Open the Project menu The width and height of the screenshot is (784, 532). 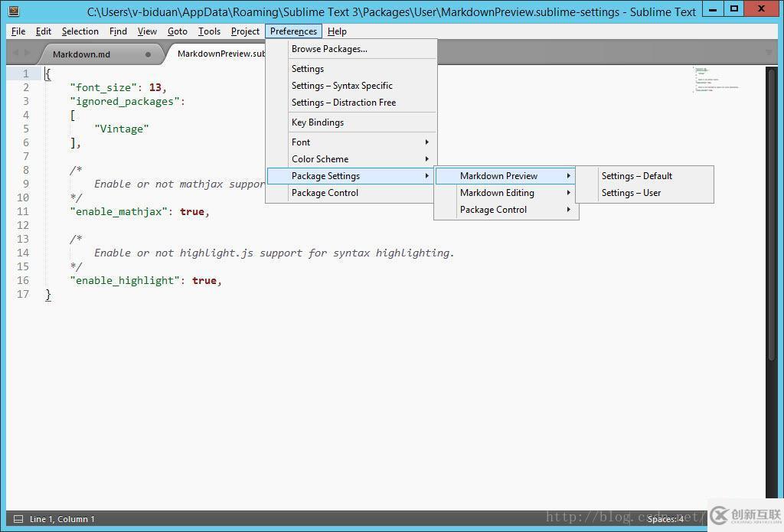245,31
